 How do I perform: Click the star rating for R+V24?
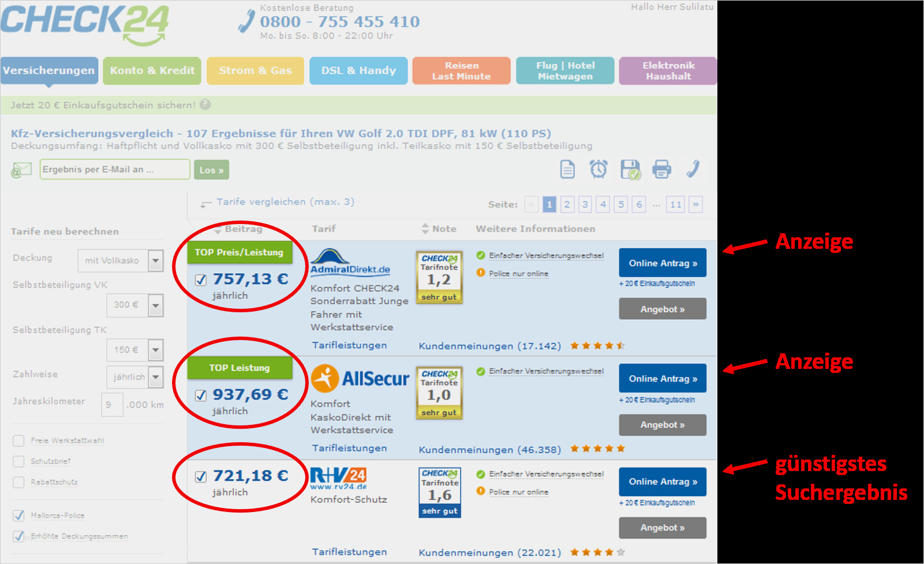(x=597, y=552)
